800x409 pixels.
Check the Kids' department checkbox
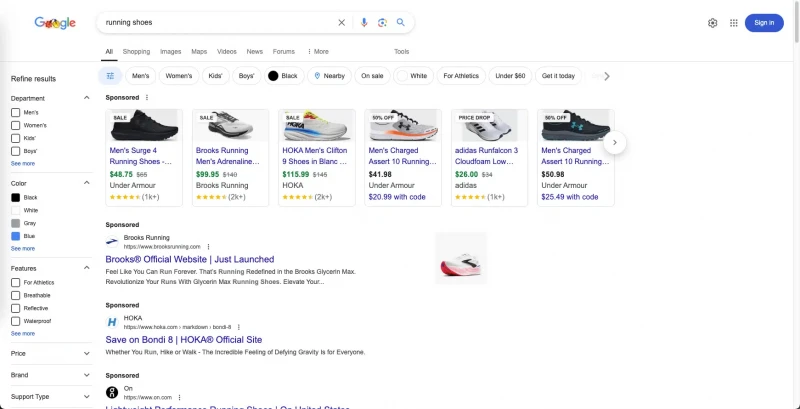(x=15, y=138)
